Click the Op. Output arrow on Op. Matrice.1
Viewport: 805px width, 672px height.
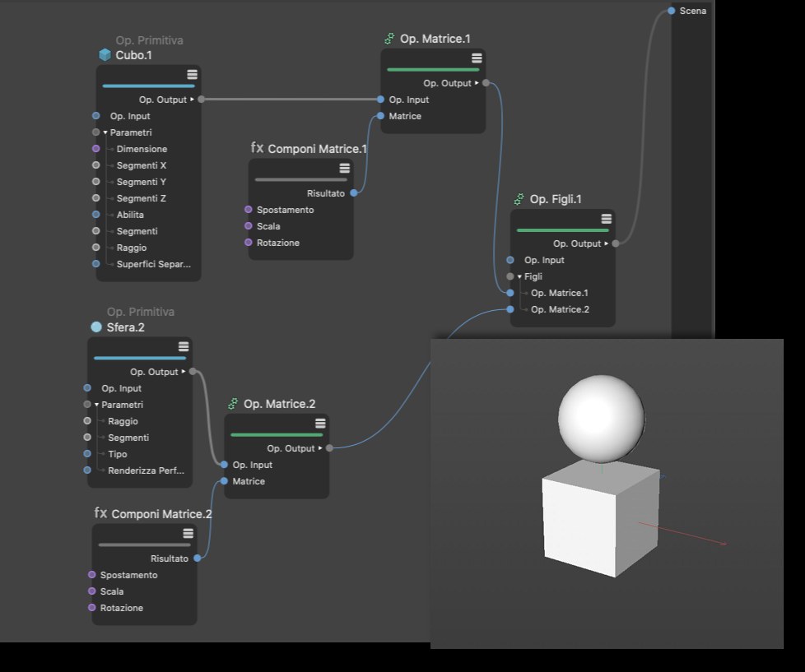(477, 82)
